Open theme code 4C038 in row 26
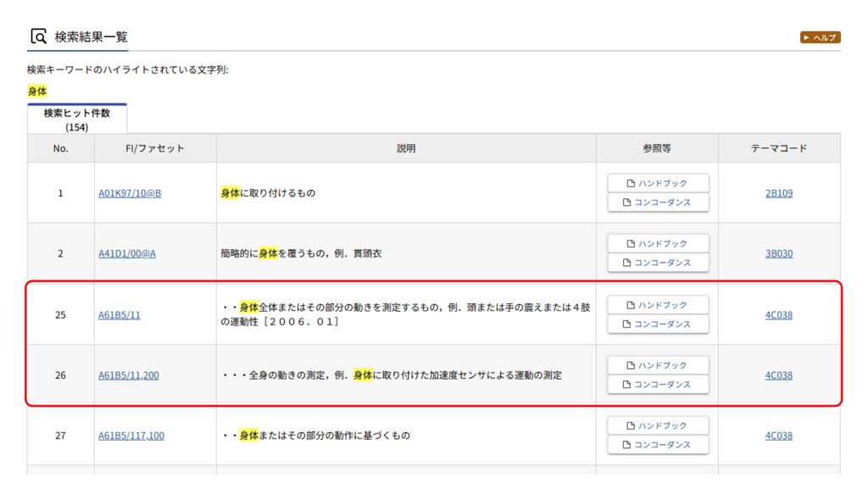This screenshot has width=868, height=488. click(x=779, y=375)
